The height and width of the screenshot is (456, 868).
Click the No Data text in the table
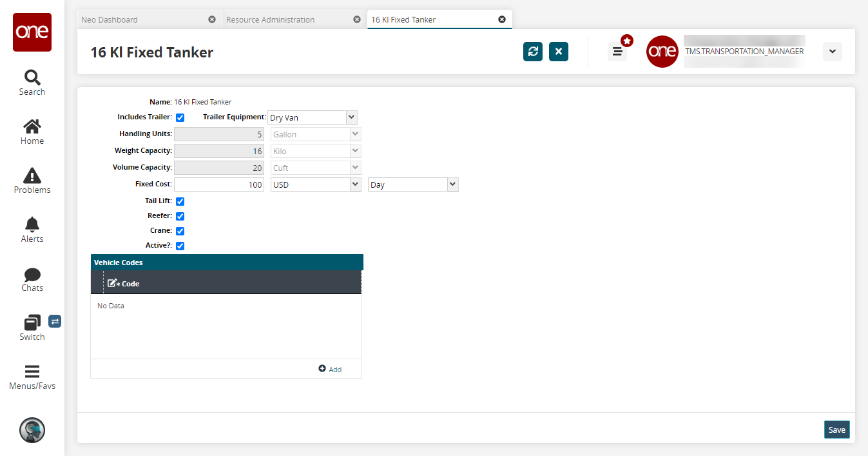point(111,306)
